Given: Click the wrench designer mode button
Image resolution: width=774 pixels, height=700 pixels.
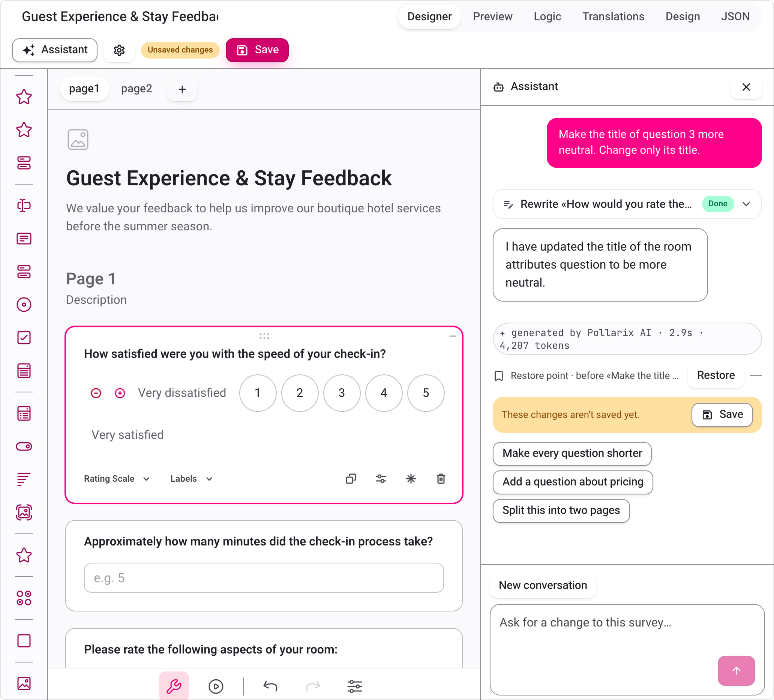Looking at the screenshot, I should (x=174, y=686).
